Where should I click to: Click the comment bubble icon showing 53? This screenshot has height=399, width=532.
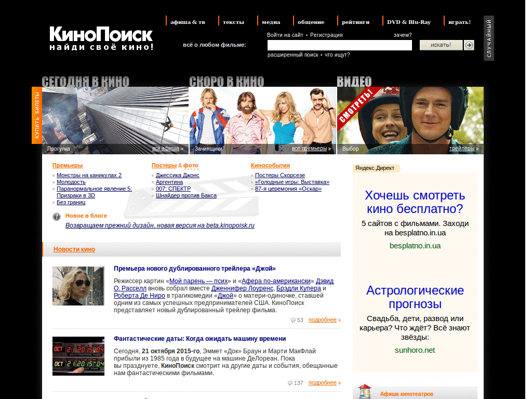[x=292, y=320]
